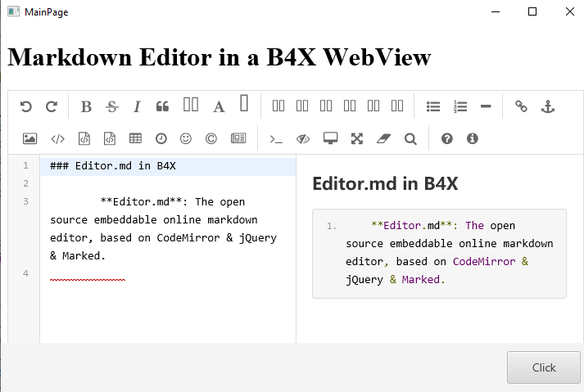Image resolution: width=584 pixels, height=392 pixels.
Task: Toggle fullscreen mode with the arrows icon
Action: 357,139
